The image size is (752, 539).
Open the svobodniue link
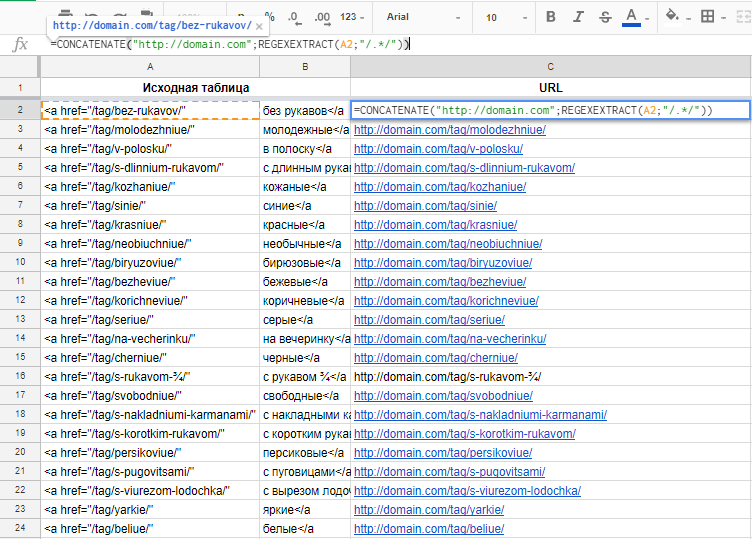point(443,396)
